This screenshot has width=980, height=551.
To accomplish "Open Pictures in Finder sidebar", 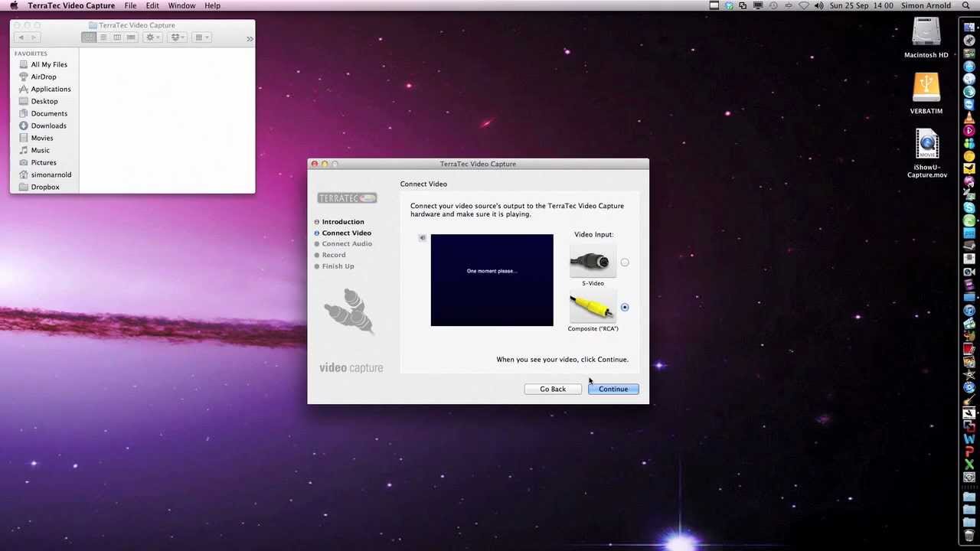I will pos(44,162).
